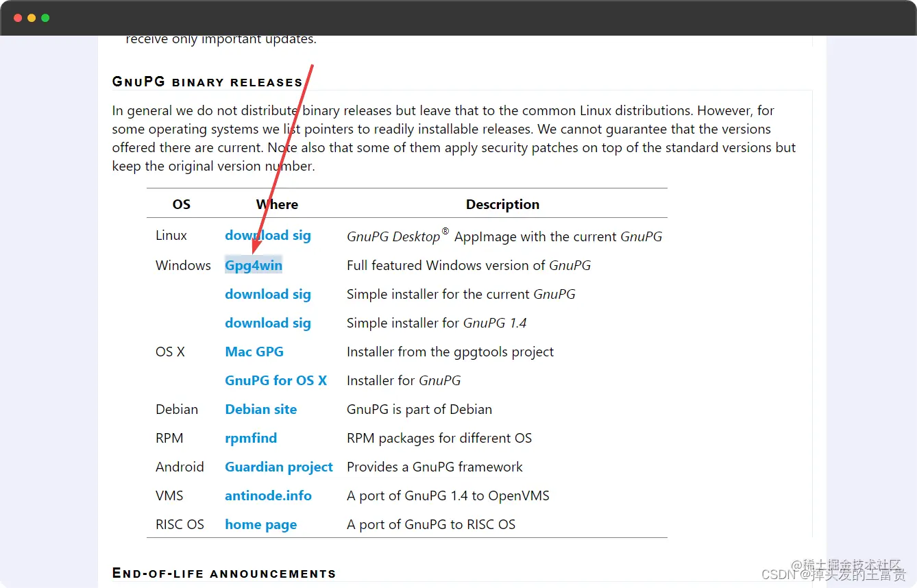Open the rpmfind link
Viewport: 917px width, 588px height.
tap(251, 438)
